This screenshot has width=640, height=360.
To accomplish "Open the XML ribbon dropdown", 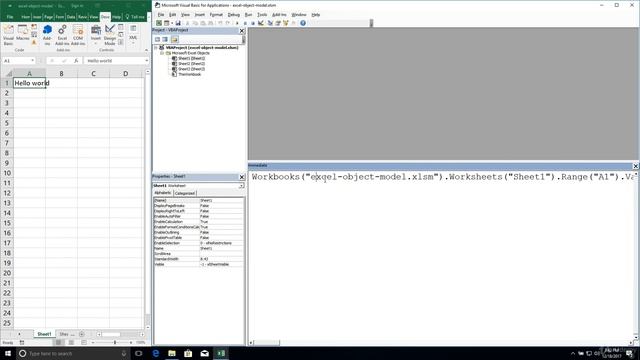I will [x=133, y=34].
